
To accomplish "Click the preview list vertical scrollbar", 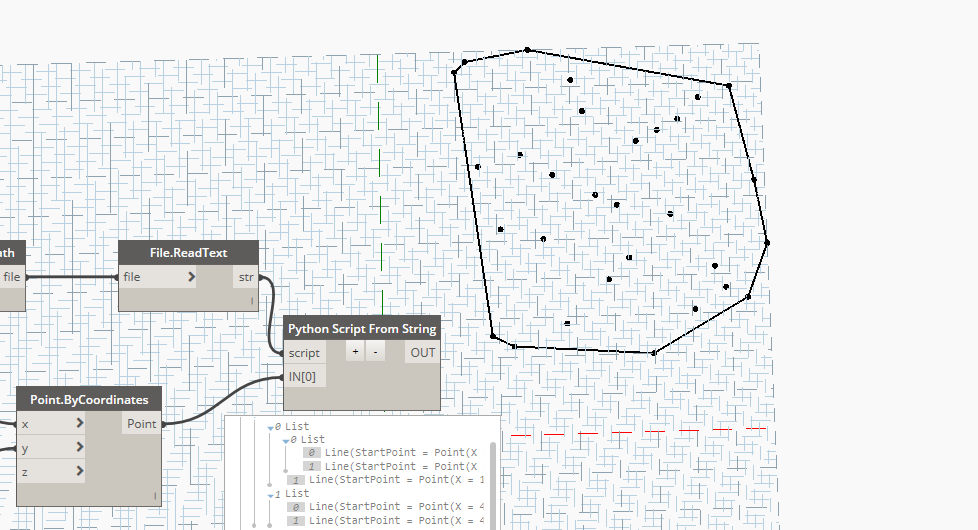I will click(493, 486).
